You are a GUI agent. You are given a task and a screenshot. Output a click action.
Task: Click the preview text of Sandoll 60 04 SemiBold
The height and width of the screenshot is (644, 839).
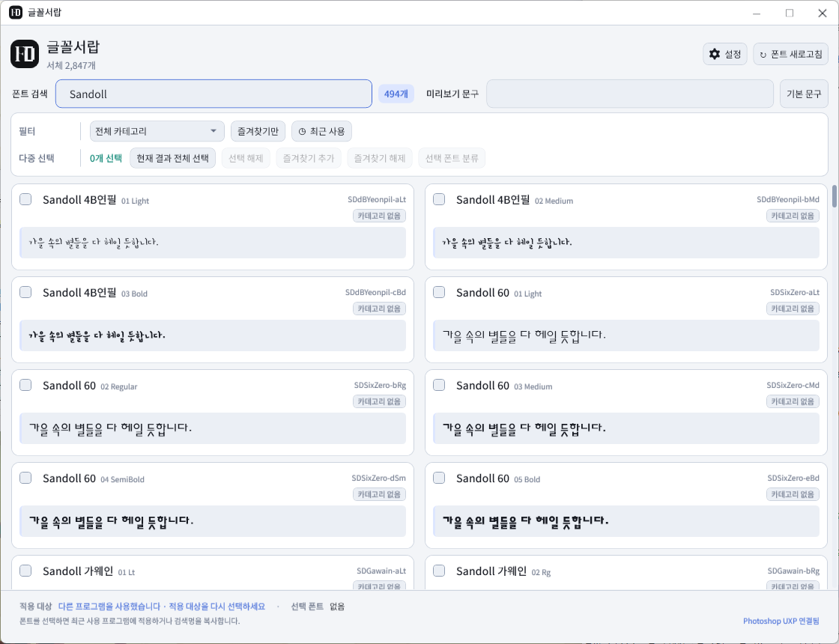click(x=111, y=521)
